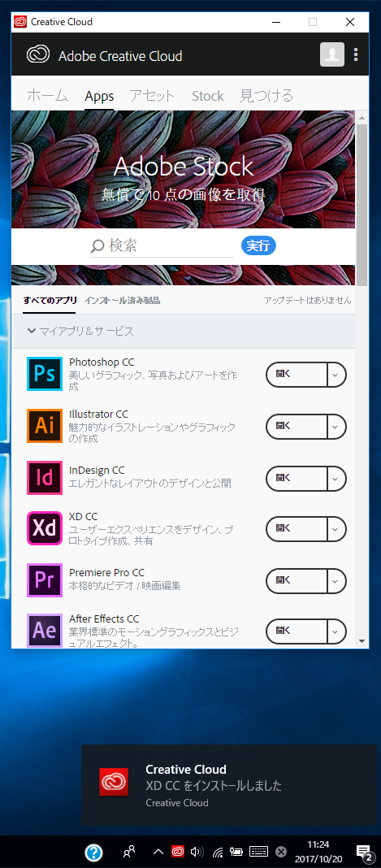Click the battery power tray icon

[238, 852]
